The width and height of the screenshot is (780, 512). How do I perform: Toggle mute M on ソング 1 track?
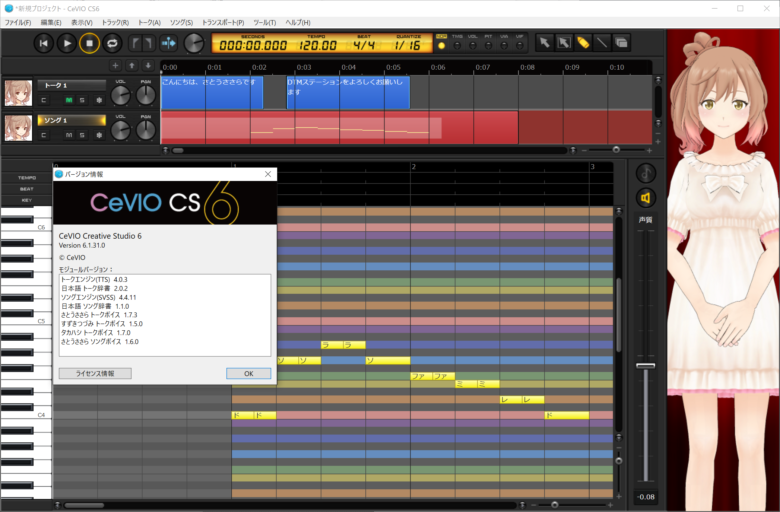click(x=69, y=135)
